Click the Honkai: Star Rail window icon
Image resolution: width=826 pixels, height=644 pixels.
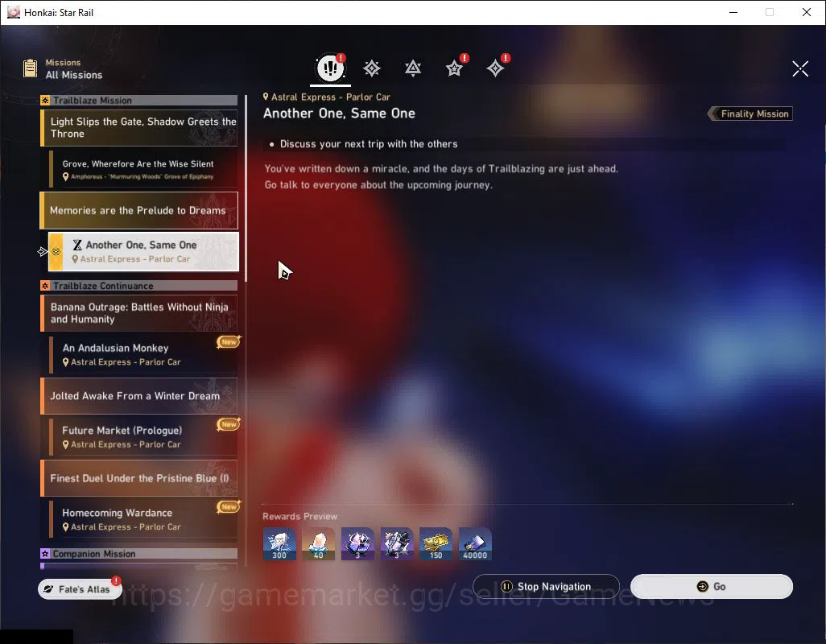coord(13,12)
